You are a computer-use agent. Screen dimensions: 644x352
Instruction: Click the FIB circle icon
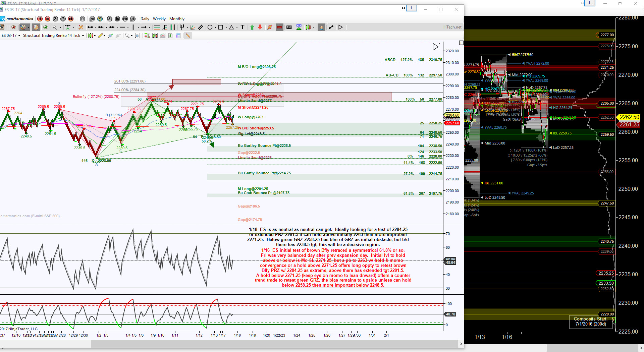(x=125, y=19)
